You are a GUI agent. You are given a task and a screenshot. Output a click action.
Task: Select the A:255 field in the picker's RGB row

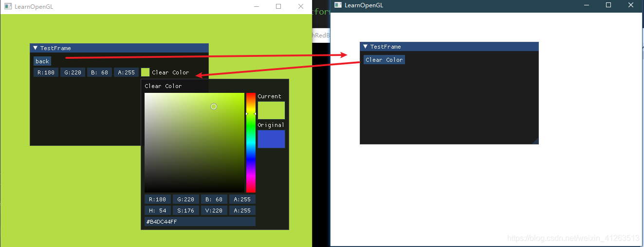point(242,199)
